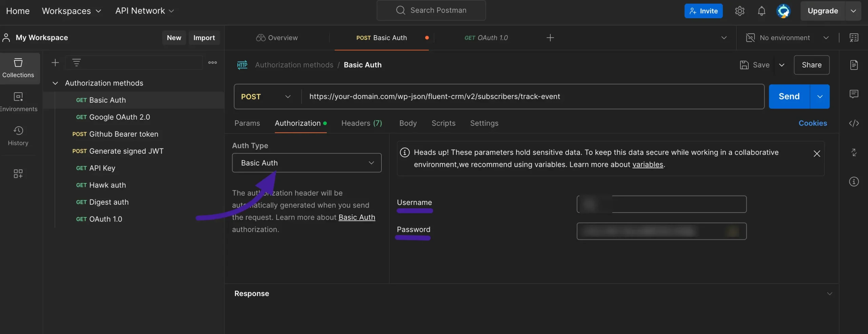The height and width of the screenshot is (334, 868).
Task: Click the Invite button
Action: (x=704, y=11)
